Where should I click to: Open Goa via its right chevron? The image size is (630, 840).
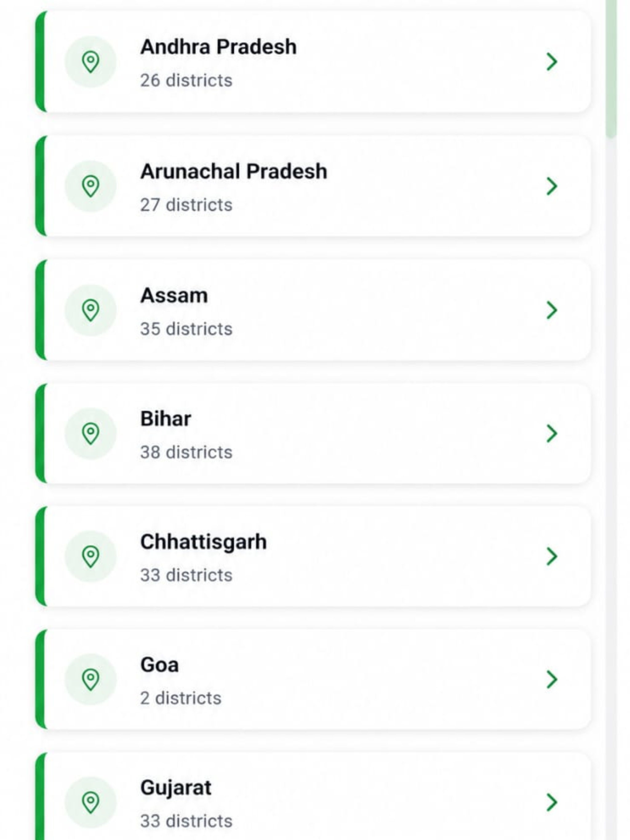(x=552, y=680)
